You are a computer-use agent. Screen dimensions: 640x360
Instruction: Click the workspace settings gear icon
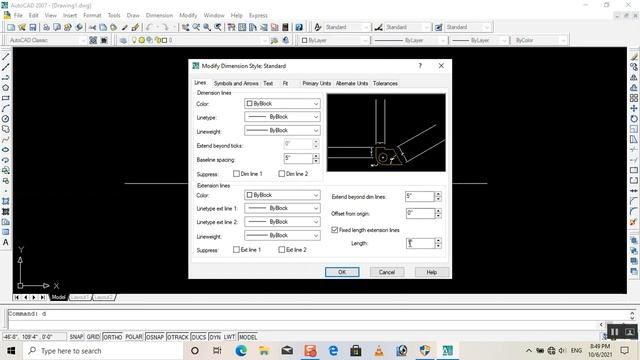(93, 40)
